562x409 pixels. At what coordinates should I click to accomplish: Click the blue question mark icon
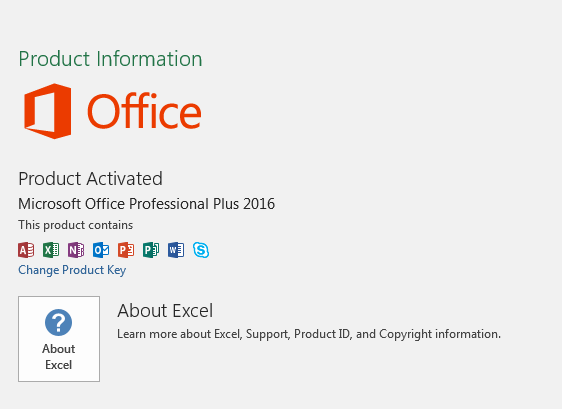click(58, 322)
